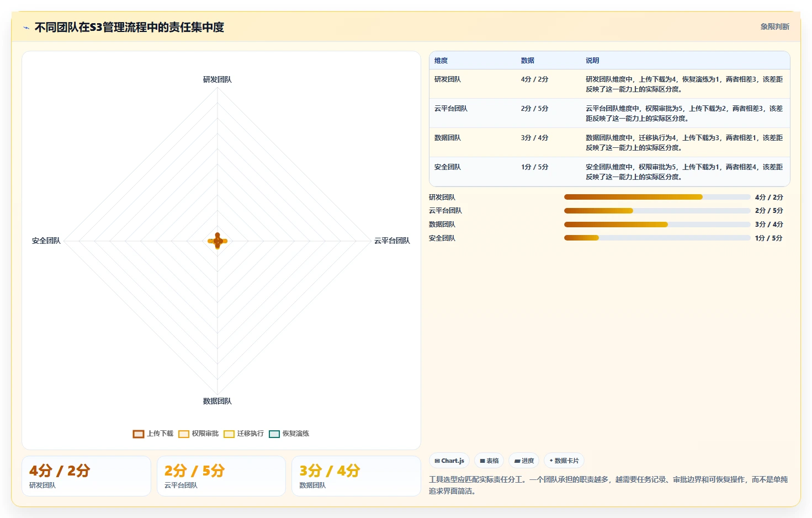This screenshot has height=518, width=812.
Task: Click the 4分 / 2分 value beside the progress bars
Action: pyautogui.click(x=769, y=197)
